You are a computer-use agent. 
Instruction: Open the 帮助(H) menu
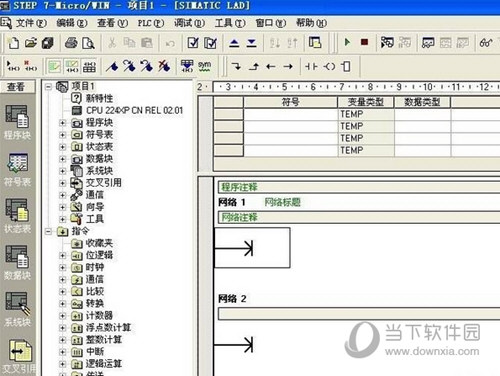coord(311,23)
